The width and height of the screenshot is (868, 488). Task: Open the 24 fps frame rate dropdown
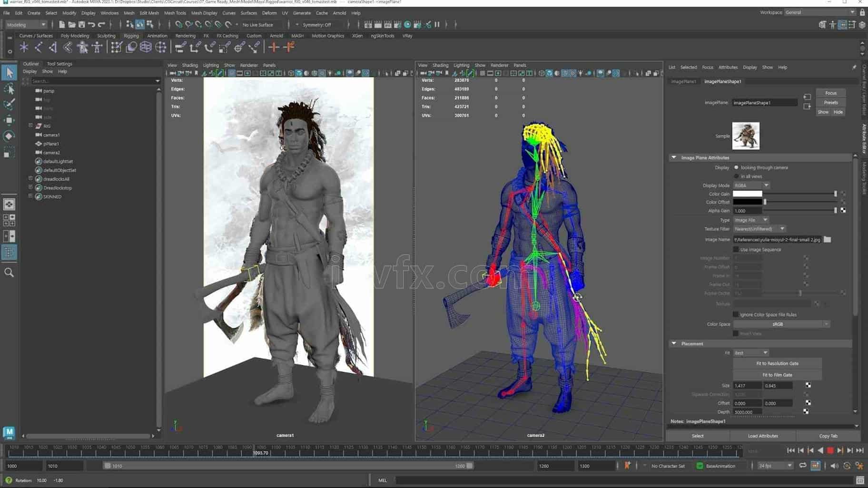pos(775,466)
